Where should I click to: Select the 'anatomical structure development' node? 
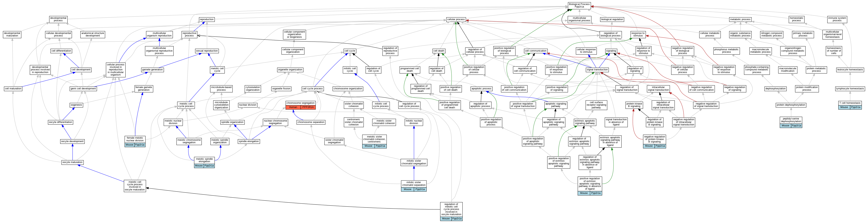(93, 34)
